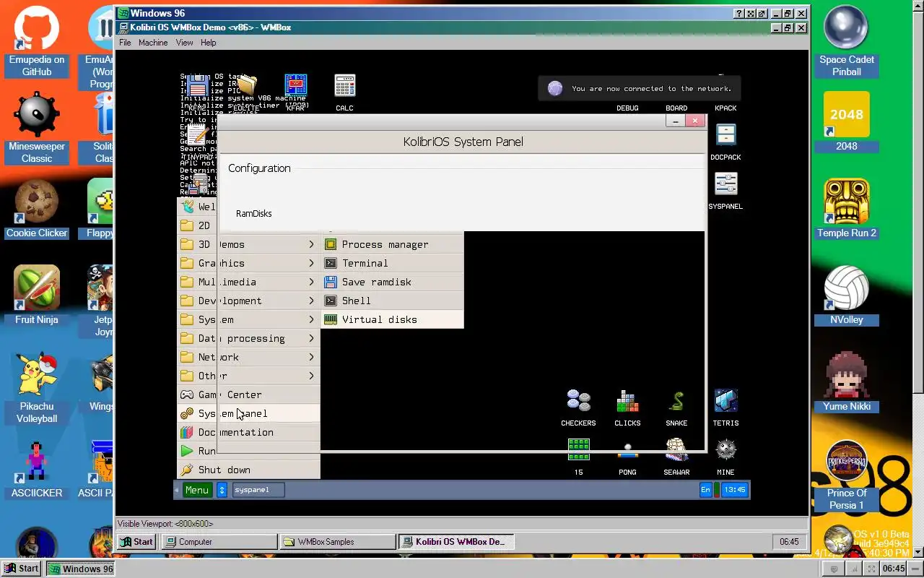Expand the Other submenu
The image size is (924, 578).
[248, 376]
